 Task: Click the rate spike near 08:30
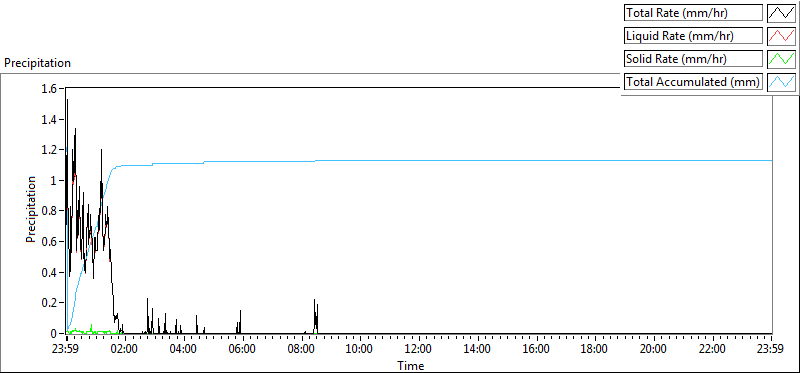point(316,316)
